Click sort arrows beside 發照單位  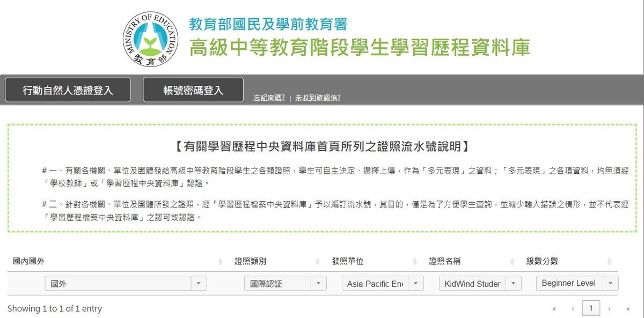point(414,262)
